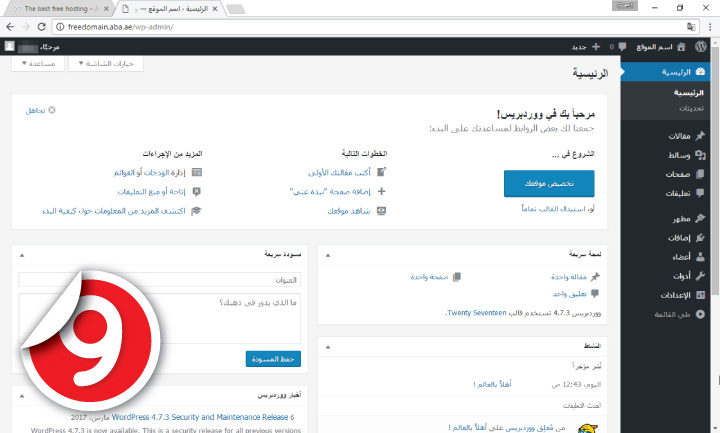Open the one comment (تعليق واحد) link
720x433 pixels.
pos(570,294)
